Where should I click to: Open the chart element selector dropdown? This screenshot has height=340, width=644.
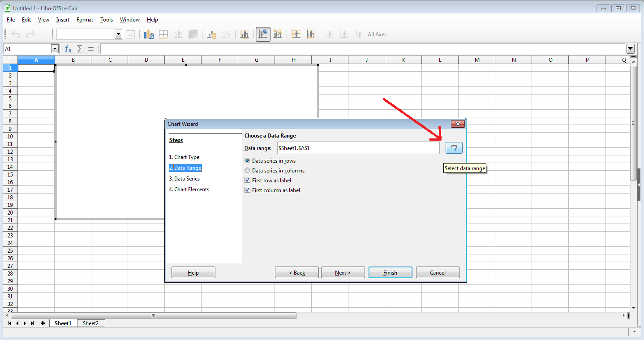coord(119,34)
